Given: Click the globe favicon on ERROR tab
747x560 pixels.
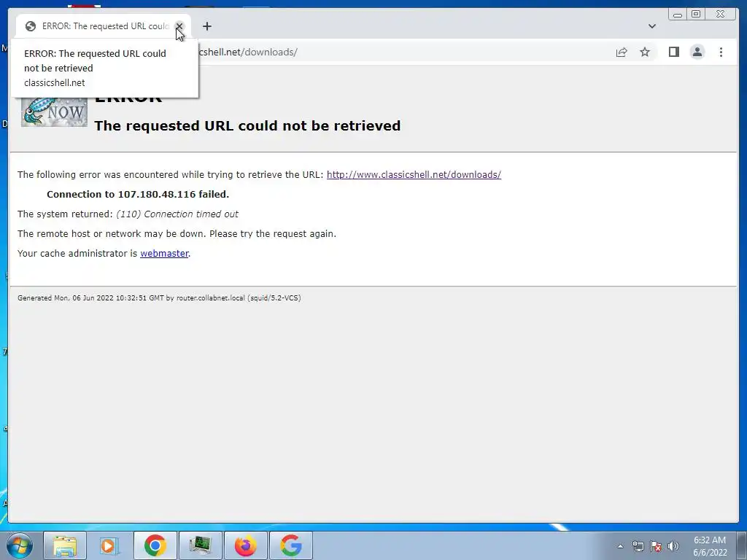Looking at the screenshot, I should tap(31, 26).
